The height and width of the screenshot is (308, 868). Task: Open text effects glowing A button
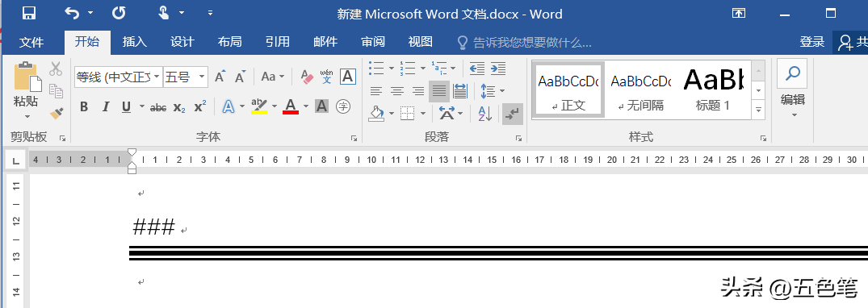pyautogui.click(x=229, y=106)
